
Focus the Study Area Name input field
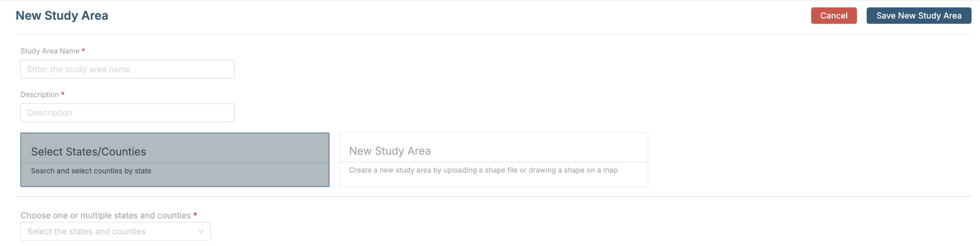pos(127,69)
